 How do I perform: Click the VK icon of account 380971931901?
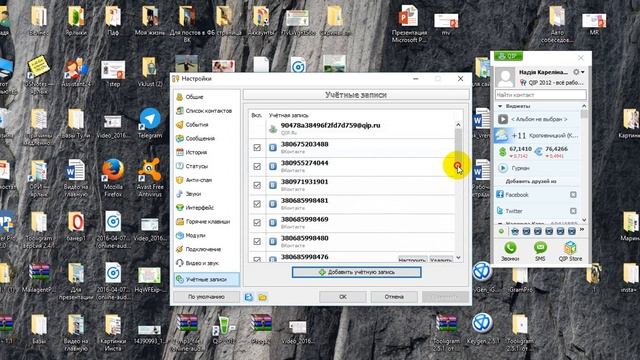(273, 185)
